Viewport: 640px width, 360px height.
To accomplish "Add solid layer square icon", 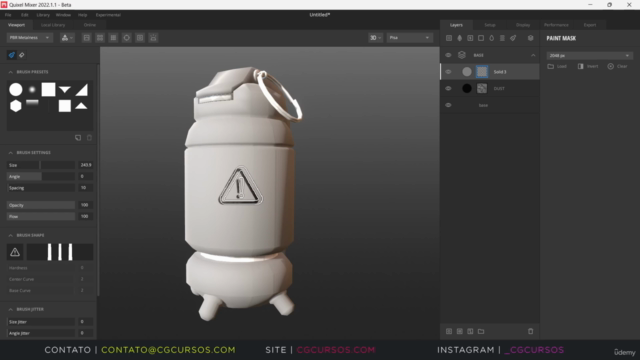I will coord(481,38).
